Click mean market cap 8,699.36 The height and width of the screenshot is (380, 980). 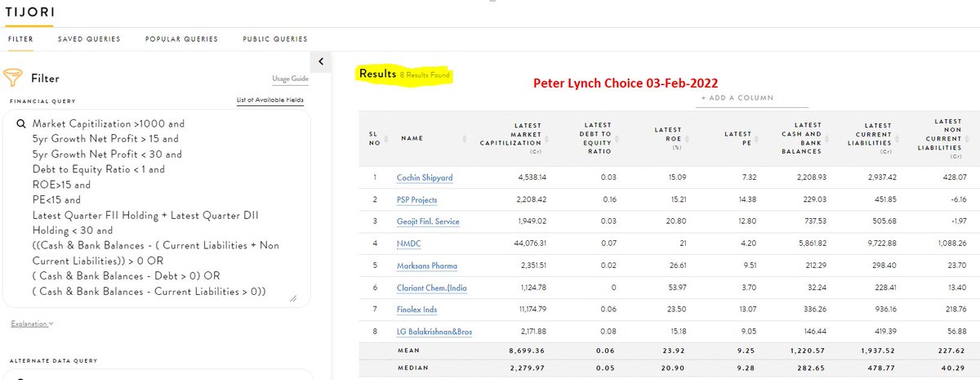coord(528,350)
